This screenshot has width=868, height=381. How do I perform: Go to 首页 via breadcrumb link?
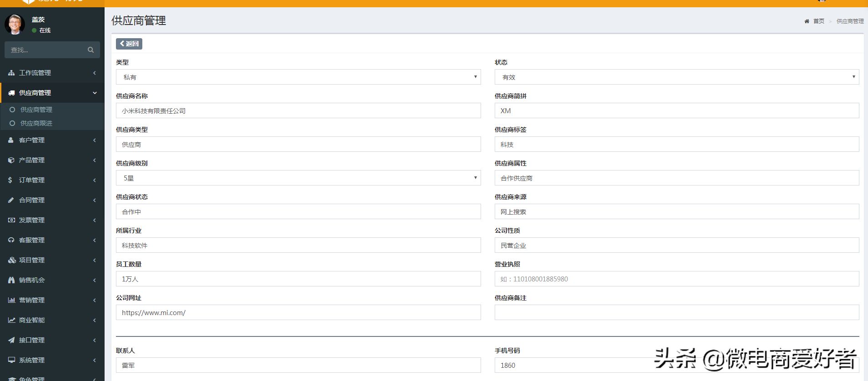pos(818,21)
